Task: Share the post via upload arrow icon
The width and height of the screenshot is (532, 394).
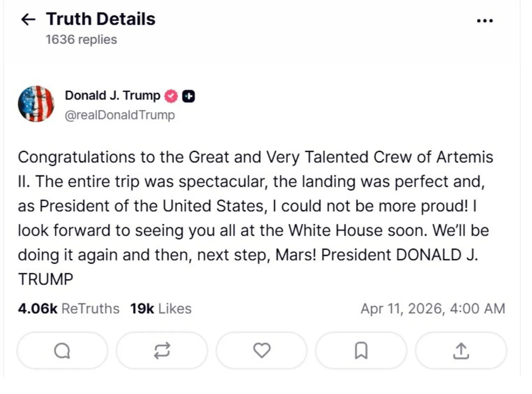Action: pyautogui.click(x=461, y=350)
